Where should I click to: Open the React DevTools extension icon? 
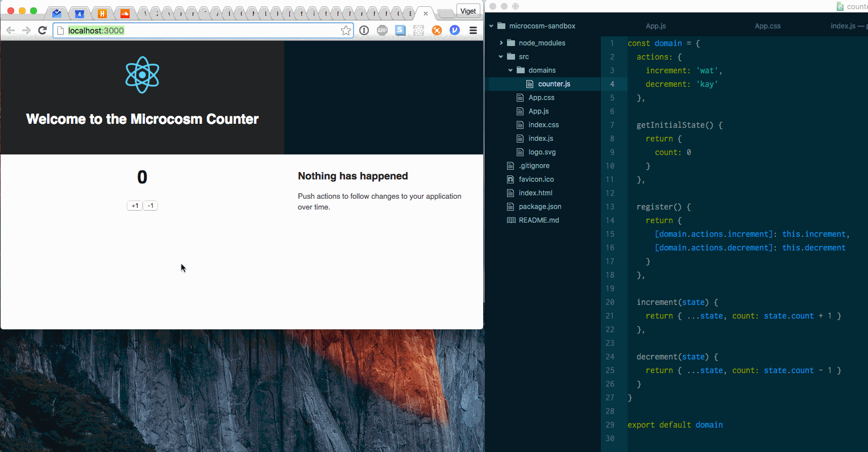click(418, 31)
